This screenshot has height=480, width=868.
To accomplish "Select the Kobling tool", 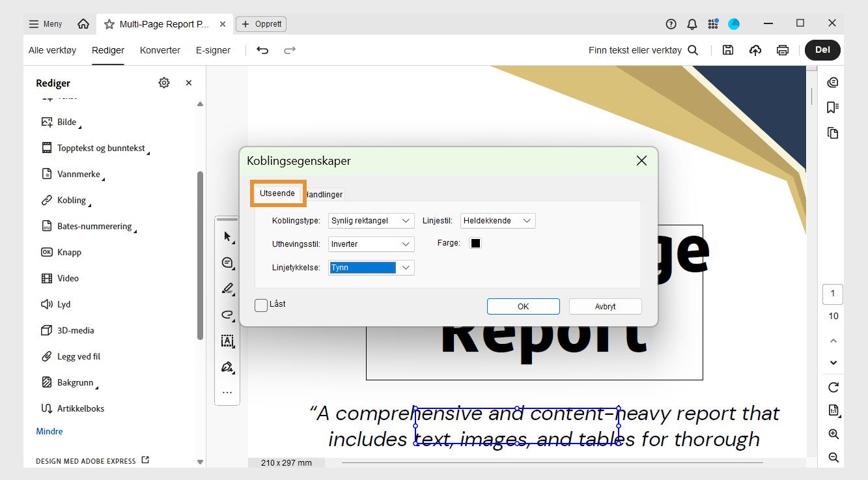I will point(66,200).
